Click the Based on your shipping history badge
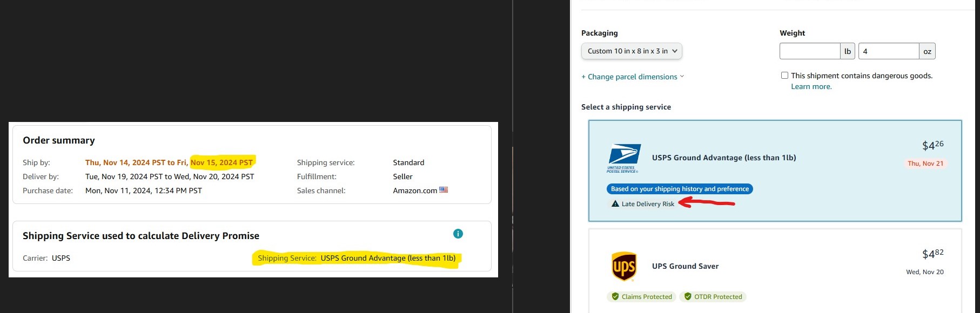Screen dimensions: 980x313 pyautogui.click(x=680, y=189)
